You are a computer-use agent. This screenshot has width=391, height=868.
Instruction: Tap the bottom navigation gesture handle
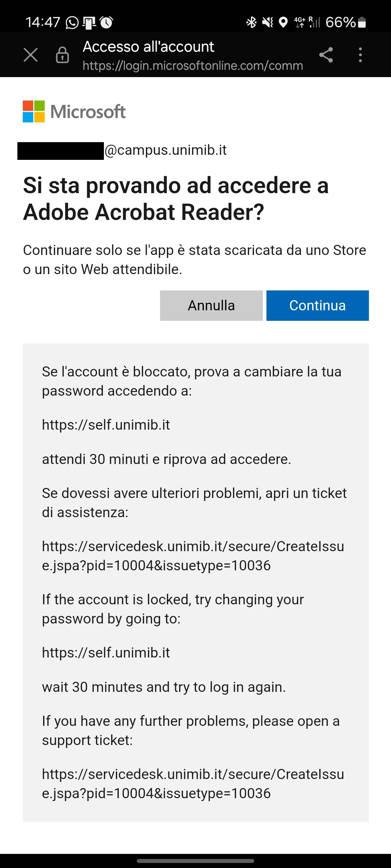click(x=195, y=861)
